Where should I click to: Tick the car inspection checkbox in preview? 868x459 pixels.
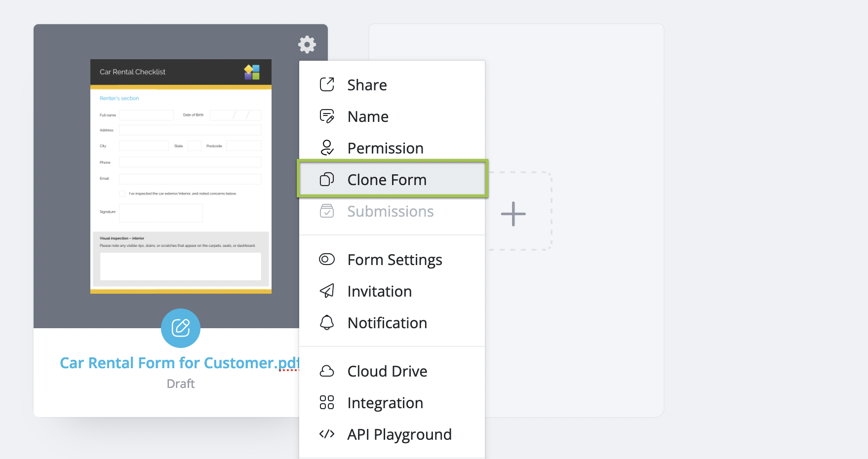pos(122,193)
